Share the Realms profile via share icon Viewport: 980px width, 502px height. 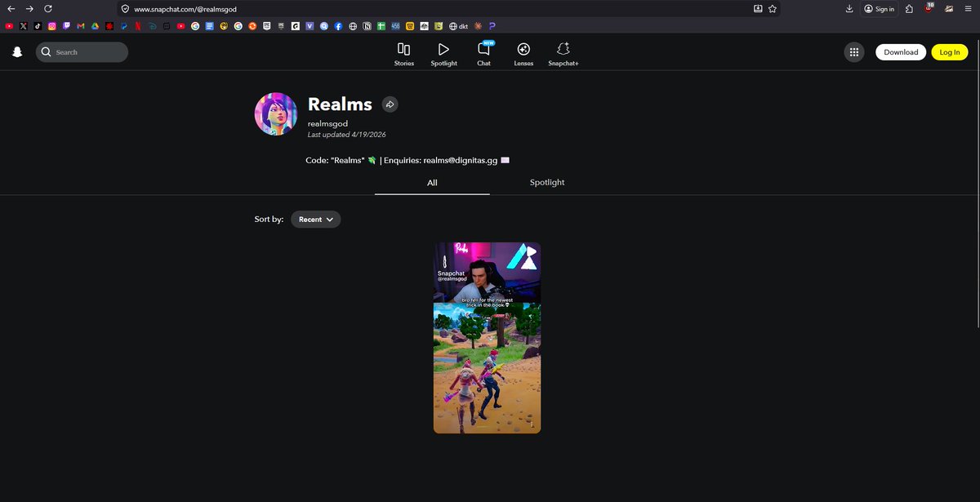point(390,104)
